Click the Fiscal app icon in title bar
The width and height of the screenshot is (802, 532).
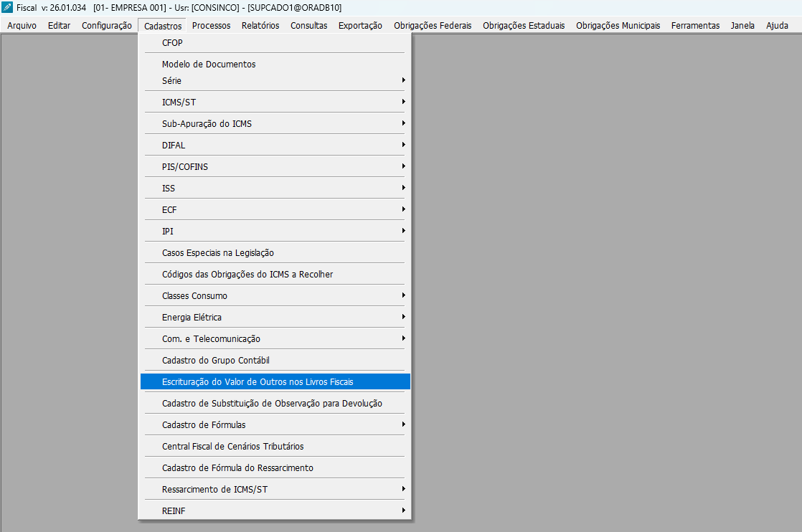tap(7, 8)
